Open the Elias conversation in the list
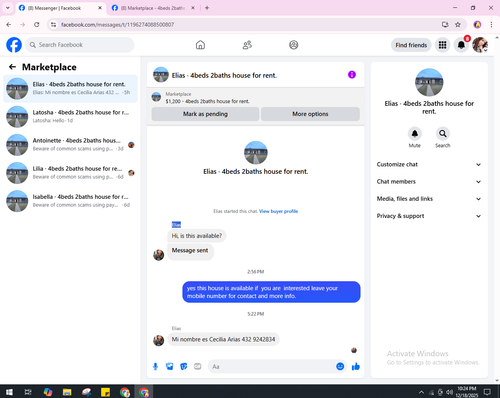This screenshot has height=398, width=500. [x=70, y=89]
